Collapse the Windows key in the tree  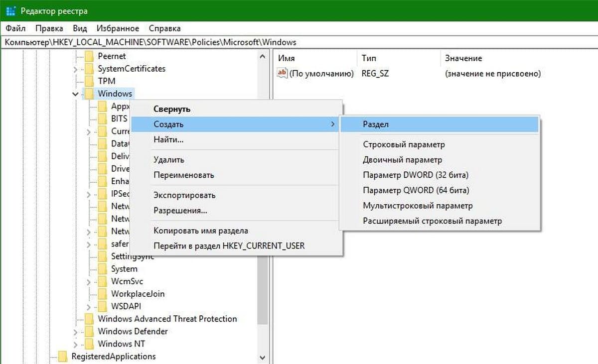75,94
